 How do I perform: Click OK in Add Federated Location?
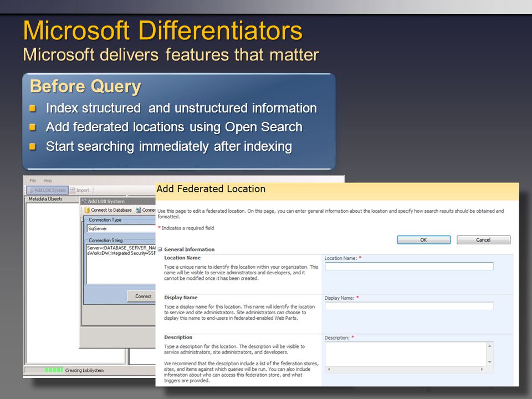(424, 240)
